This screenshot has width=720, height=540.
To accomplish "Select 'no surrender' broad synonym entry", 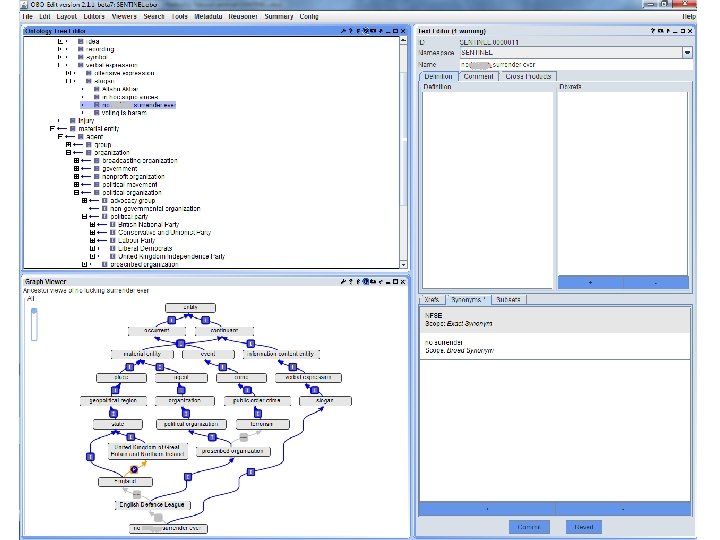I will (x=555, y=347).
